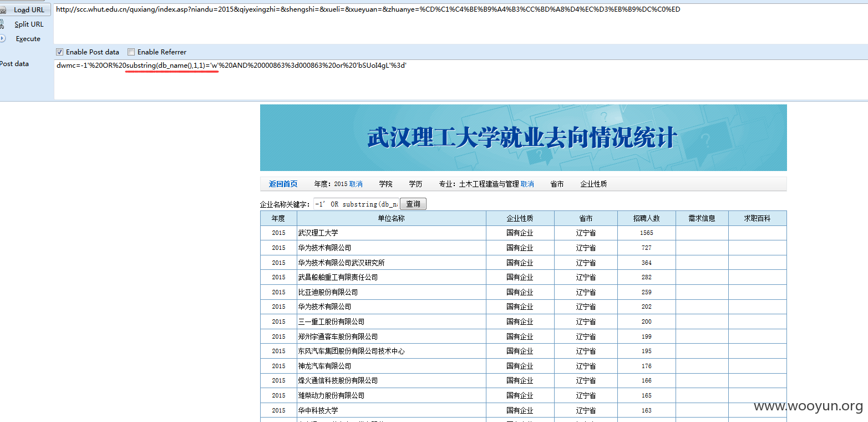Click in the Post data text area

pos(460,79)
